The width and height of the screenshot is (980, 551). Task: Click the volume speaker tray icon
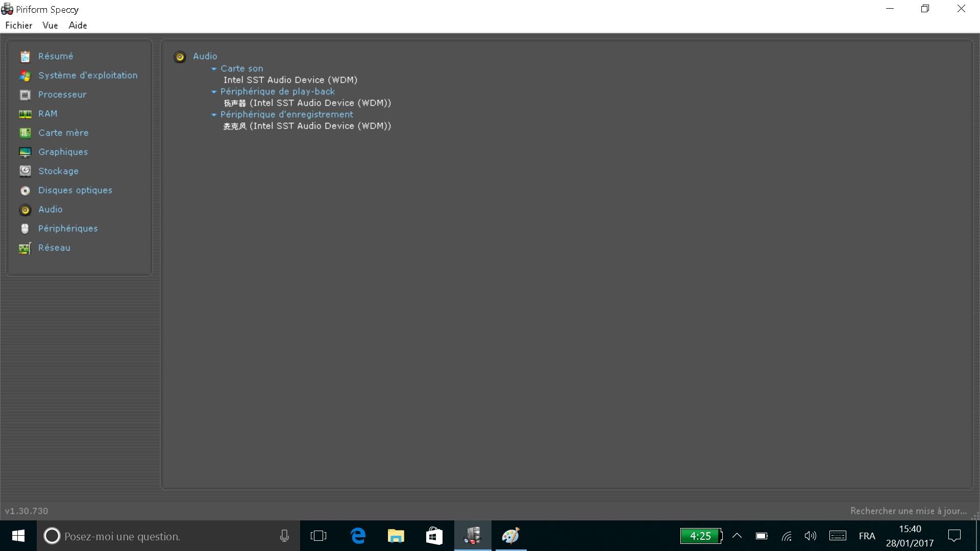810,536
